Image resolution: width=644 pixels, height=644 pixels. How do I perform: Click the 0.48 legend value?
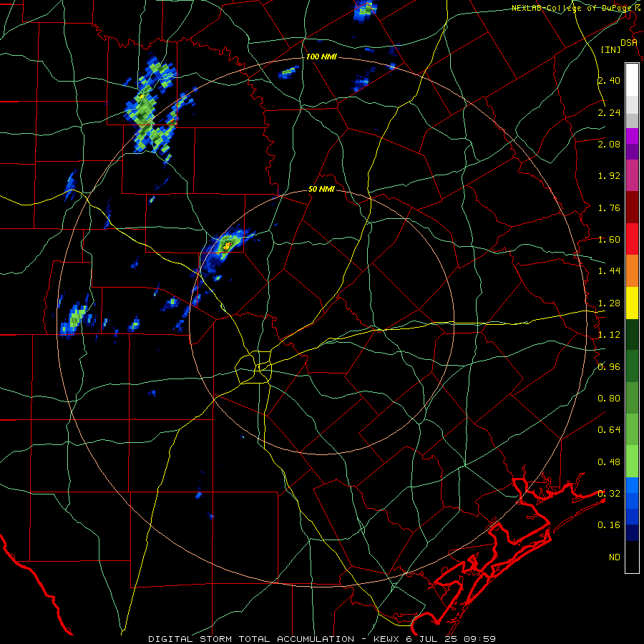pos(609,462)
